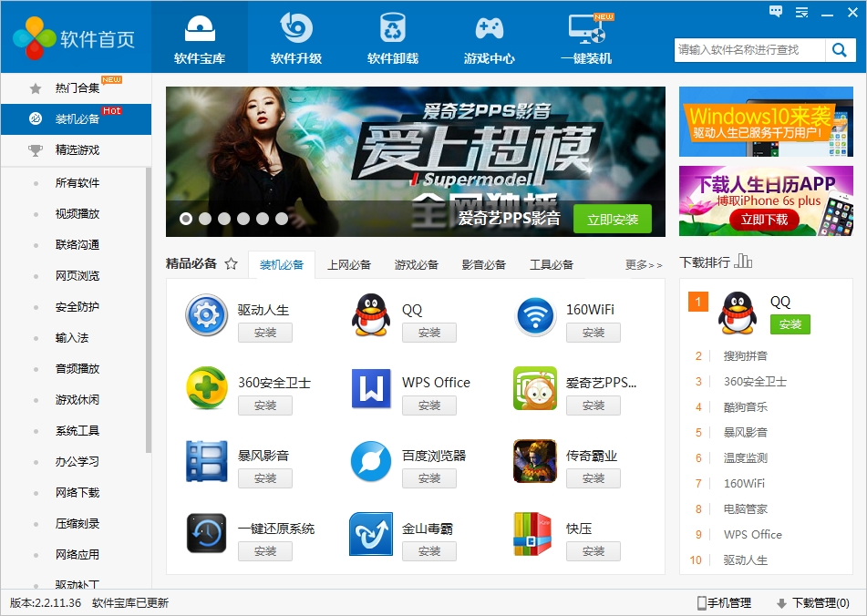Open the 软件升级 upgrade icon
The height and width of the screenshot is (616, 867).
(x=296, y=27)
